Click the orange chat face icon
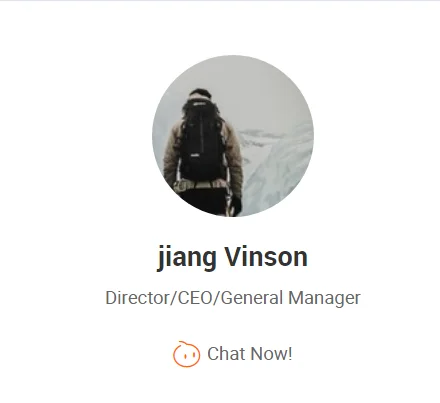 pos(186,354)
